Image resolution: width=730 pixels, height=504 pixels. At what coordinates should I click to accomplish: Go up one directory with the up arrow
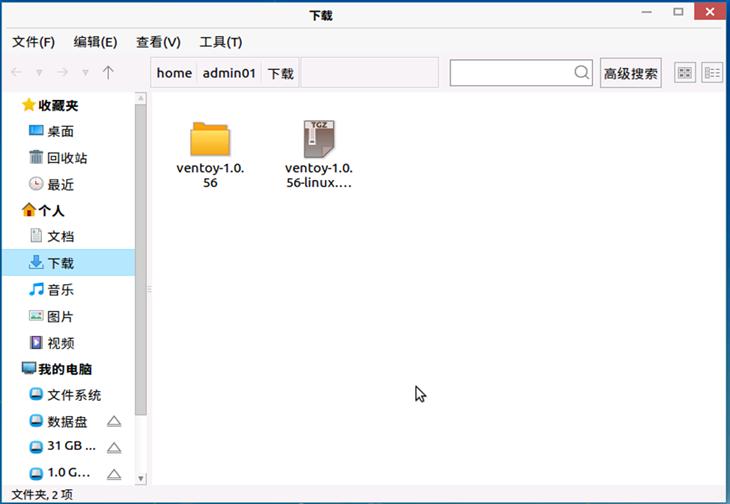point(108,72)
